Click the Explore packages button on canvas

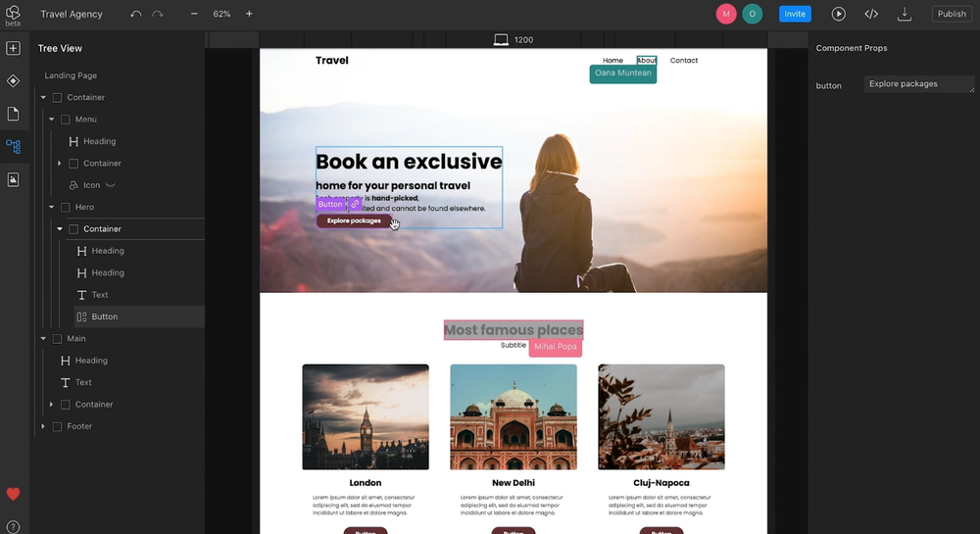[354, 220]
